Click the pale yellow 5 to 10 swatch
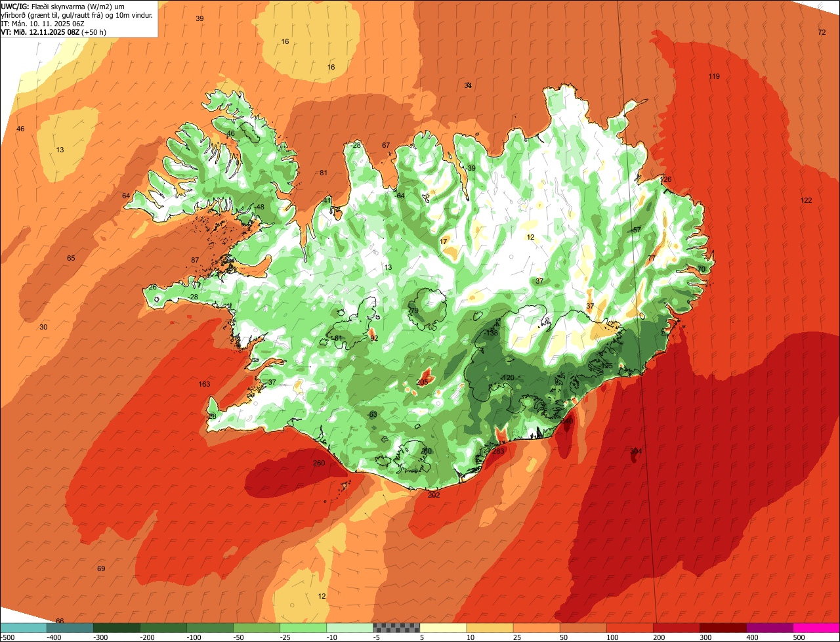This screenshot has height=642, width=840. pyautogui.click(x=443, y=627)
